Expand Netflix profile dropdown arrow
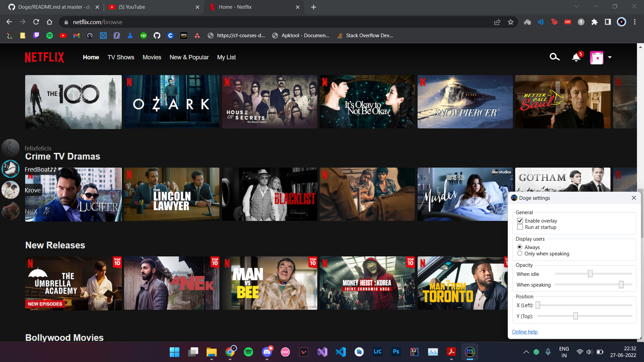This screenshot has height=362, width=644. tap(610, 57)
